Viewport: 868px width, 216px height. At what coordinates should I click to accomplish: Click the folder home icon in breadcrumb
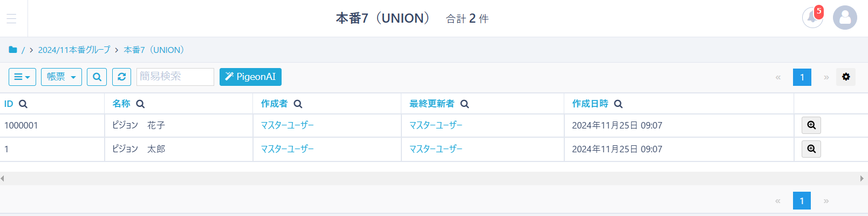click(x=13, y=50)
